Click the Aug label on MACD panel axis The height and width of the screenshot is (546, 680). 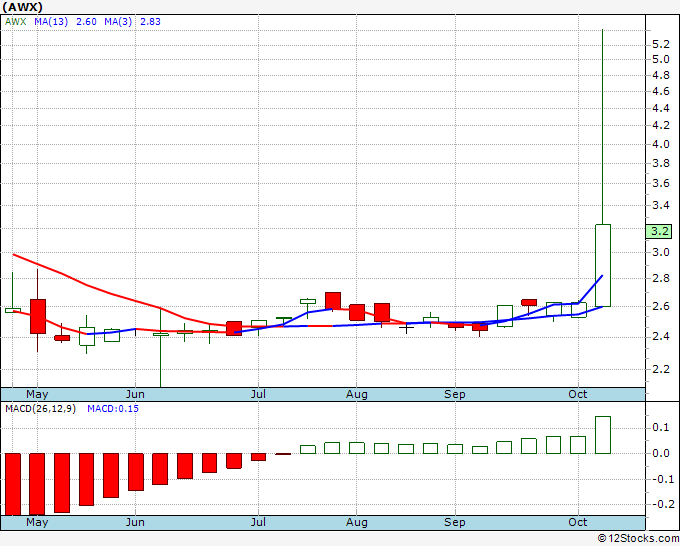[357, 522]
